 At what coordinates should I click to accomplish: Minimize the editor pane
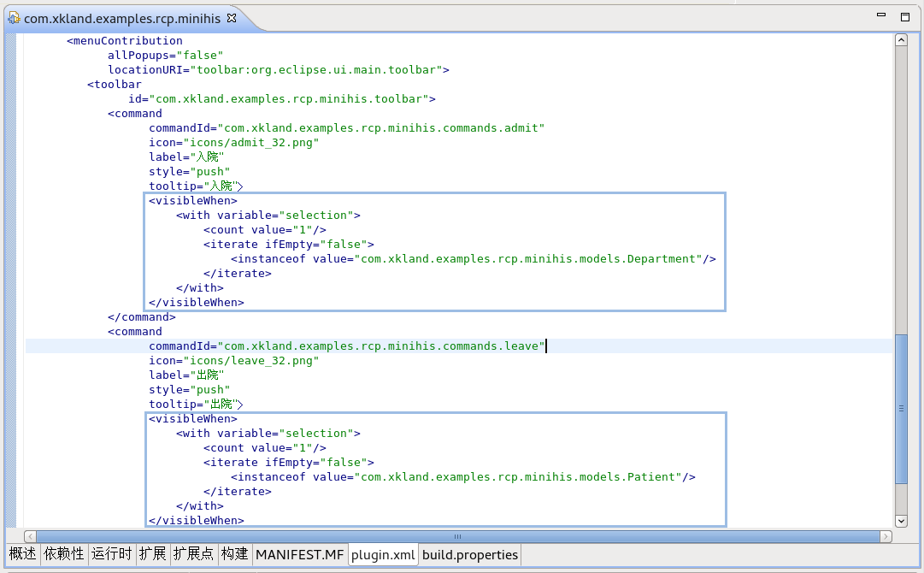pos(881,16)
